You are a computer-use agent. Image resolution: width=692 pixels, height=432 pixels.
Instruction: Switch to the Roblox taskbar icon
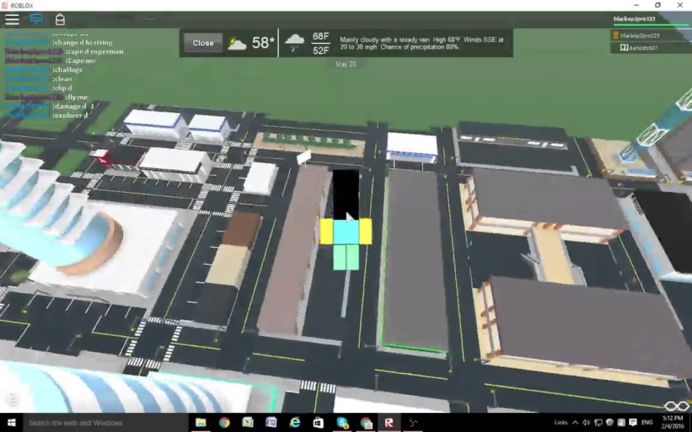click(389, 423)
